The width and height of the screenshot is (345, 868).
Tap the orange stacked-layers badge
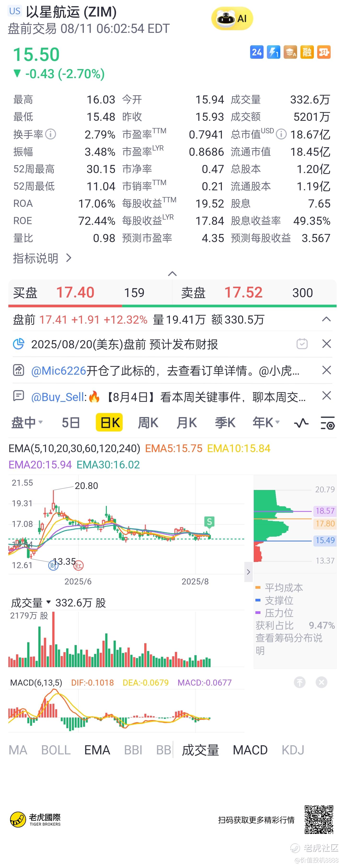point(290,52)
